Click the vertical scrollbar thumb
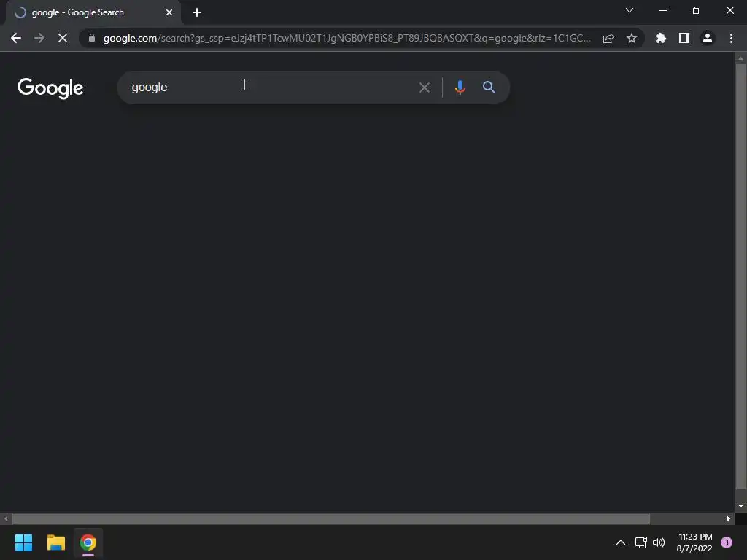This screenshot has height=560, width=747. [740, 276]
